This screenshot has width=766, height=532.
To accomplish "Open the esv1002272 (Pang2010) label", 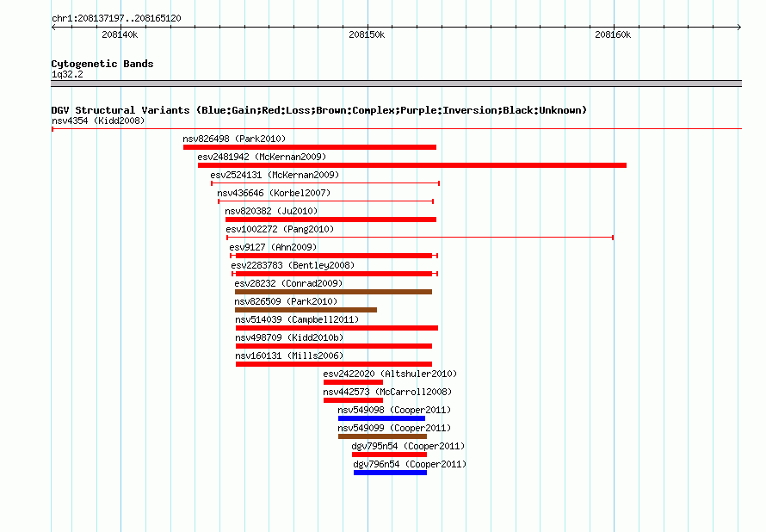I will click(x=280, y=229).
